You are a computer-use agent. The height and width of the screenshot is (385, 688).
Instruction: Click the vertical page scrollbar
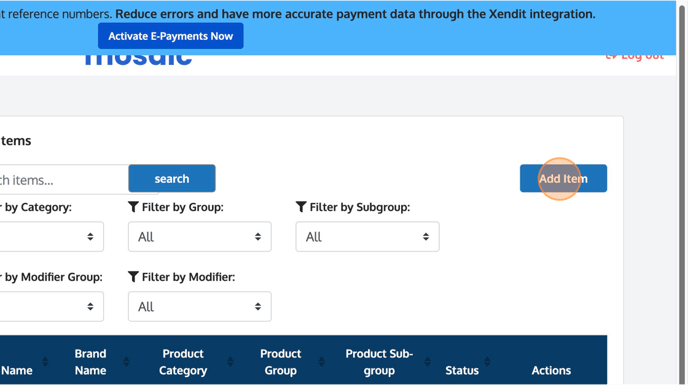pyautogui.click(x=682, y=192)
